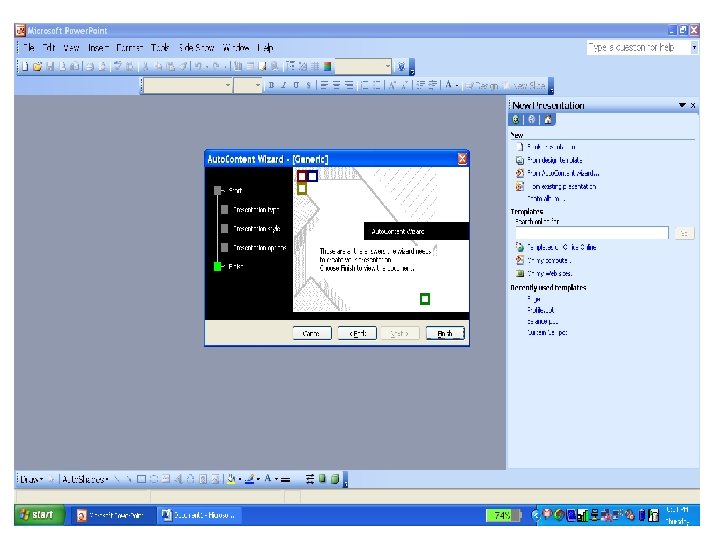The width and height of the screenshot is (720, 540).
Task: Click the Line Style icon in Drawing toolbar
Action: click(x=286, y=480)
